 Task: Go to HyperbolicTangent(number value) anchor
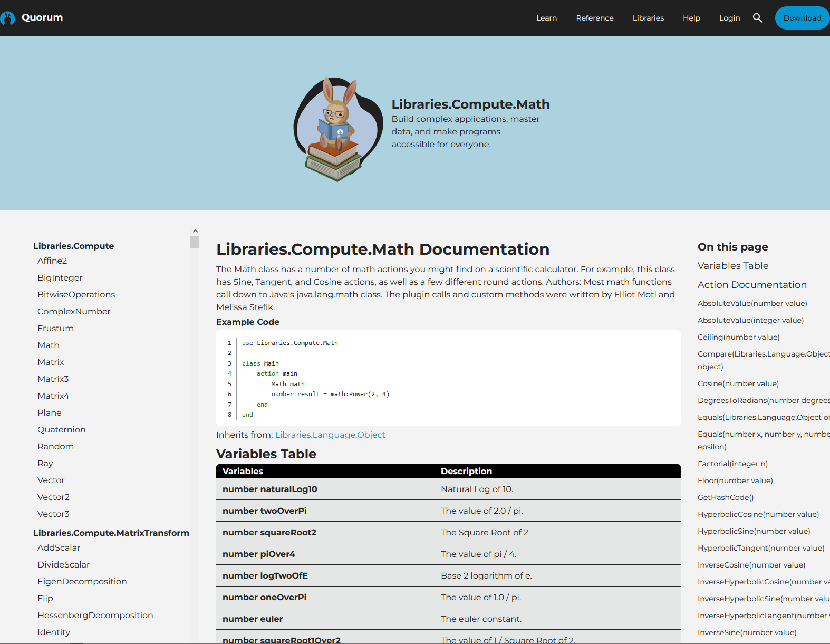pyautogui.click(x=761, y=548)
